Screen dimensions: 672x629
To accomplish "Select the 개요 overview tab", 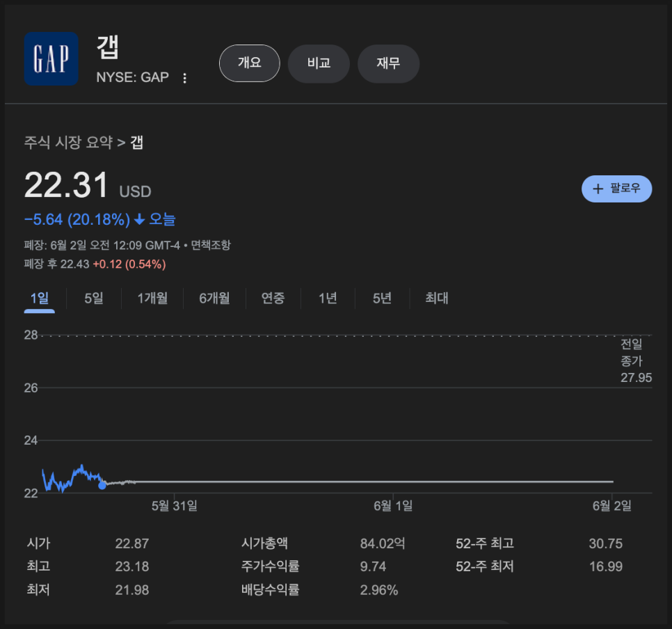I will click(x=250, y=63).
